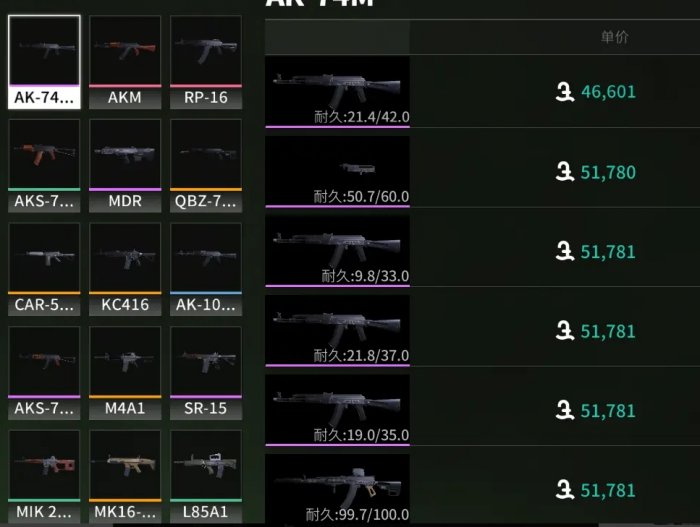Select the M4A1 rifle tile

125,373
